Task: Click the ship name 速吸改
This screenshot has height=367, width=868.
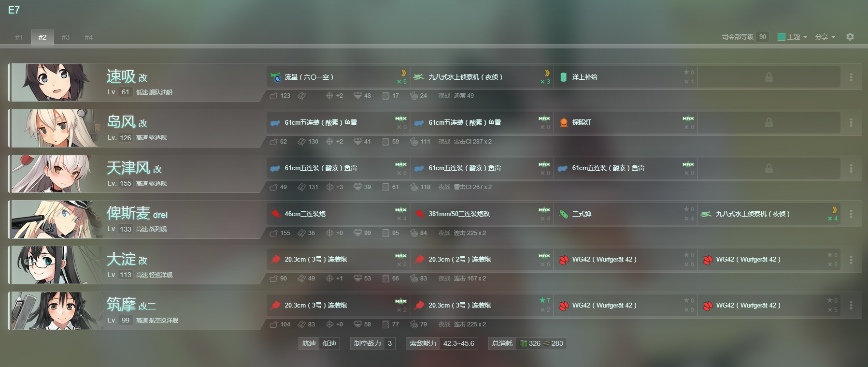Action: pyautogui.click(x=127, y=76)
